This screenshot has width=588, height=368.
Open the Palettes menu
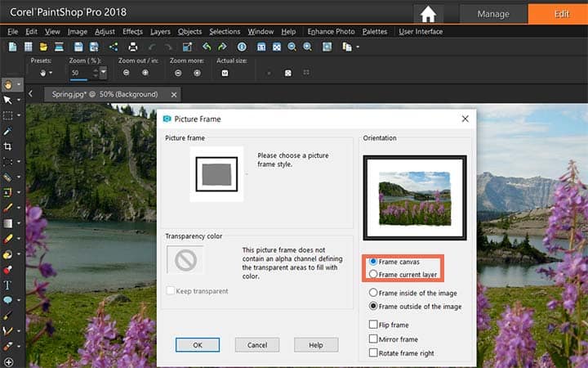(375, 32)
